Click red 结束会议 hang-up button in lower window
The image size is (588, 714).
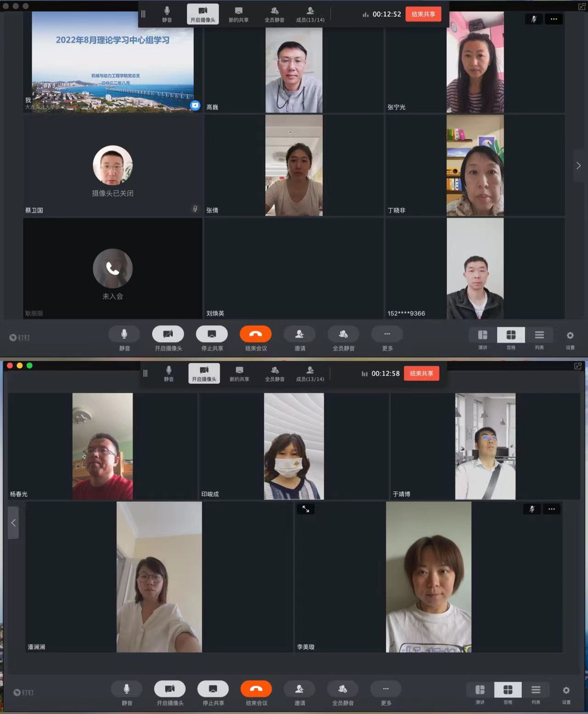click(x=256, y=689)
